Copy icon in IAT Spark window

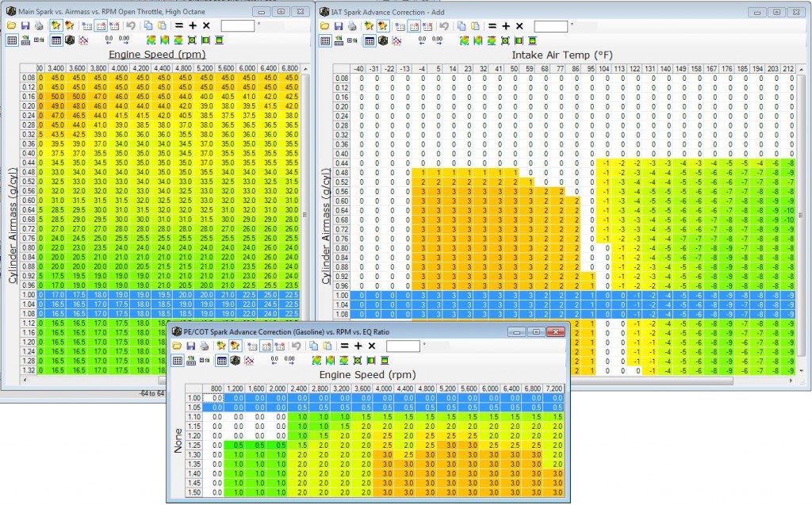pyautogui.click(x=462, y=26)
